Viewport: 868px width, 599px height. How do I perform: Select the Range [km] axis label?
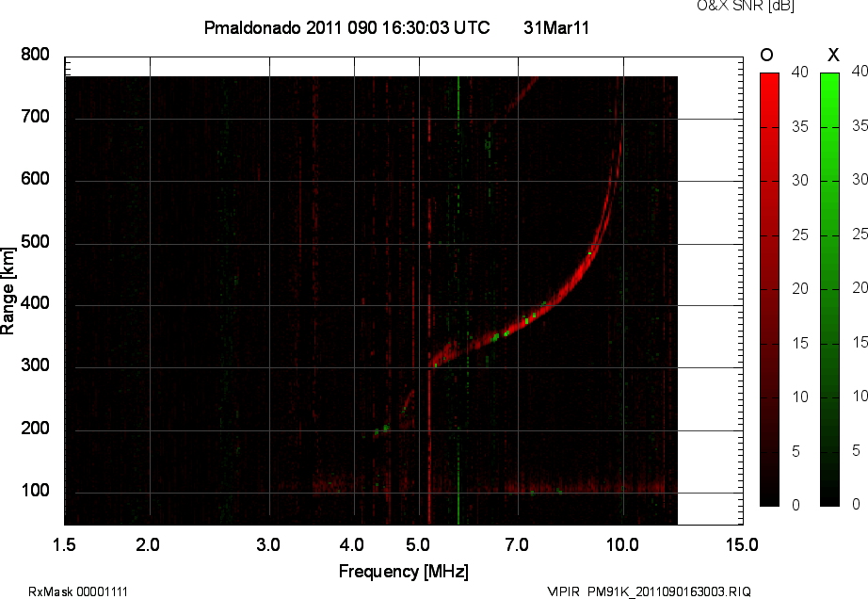[8, 291]
